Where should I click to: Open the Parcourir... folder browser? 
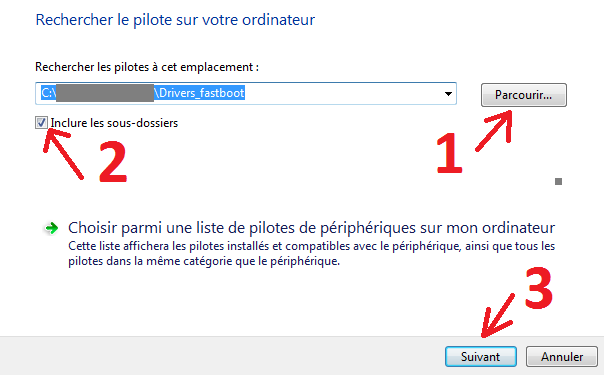523,95
